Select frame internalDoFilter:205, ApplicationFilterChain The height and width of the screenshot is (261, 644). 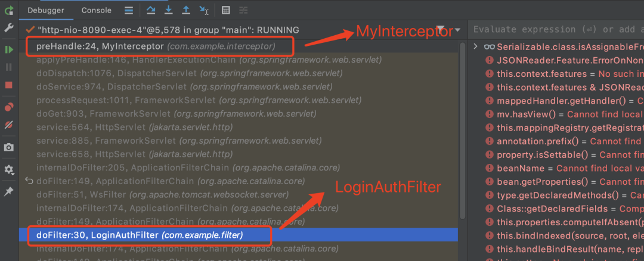point(238,167)
